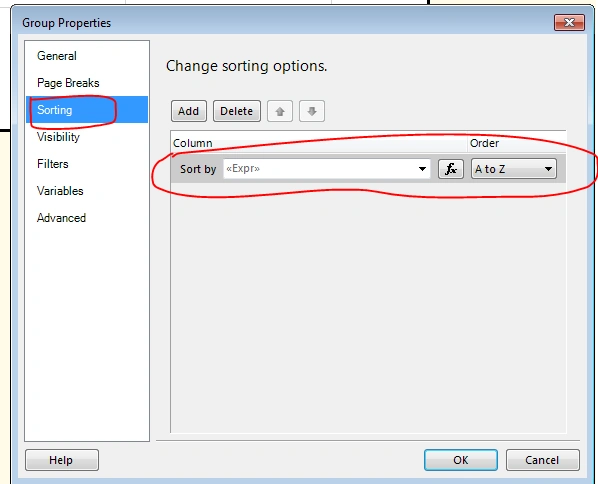This screenshot has height=484, width=598.
Task: Select the Visibility page
Action: click(58, 137)
